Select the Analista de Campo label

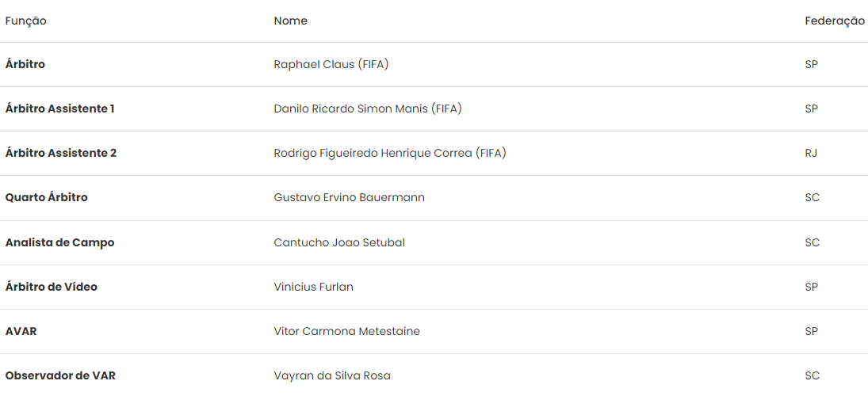(x=60, y=242)
